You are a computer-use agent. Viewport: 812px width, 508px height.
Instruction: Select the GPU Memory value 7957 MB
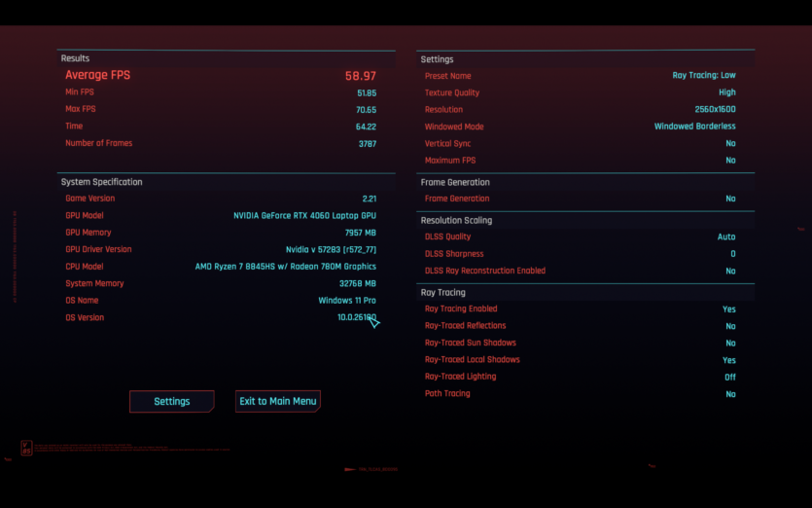coord(361,233)
